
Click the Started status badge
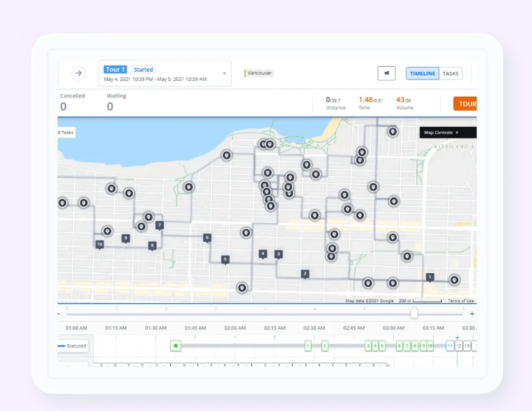[x=143, y=70]
